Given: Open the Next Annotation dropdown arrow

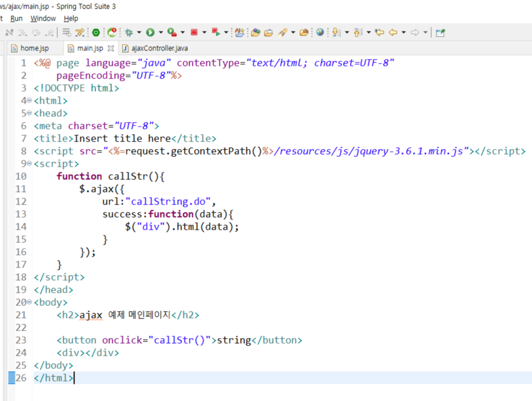Looking at the screenshot, I should coord(347,33).
